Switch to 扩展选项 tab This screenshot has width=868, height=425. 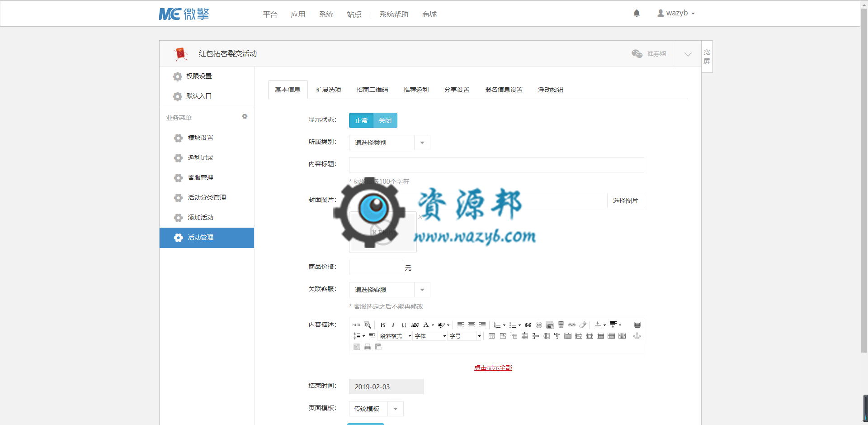click(328, 90)
